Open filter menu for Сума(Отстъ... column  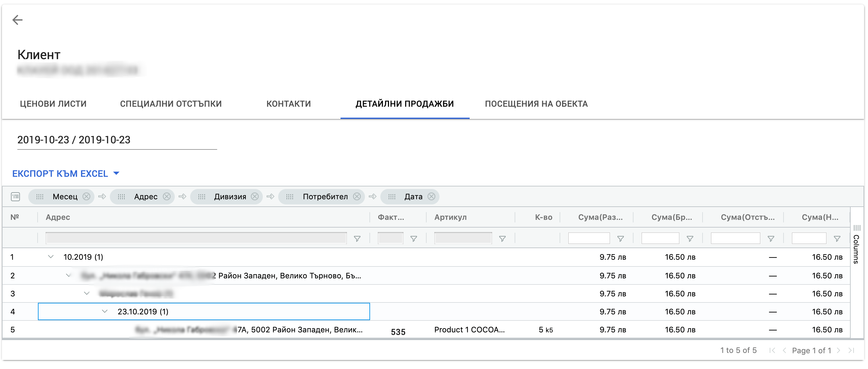click(x=771, y=239)
